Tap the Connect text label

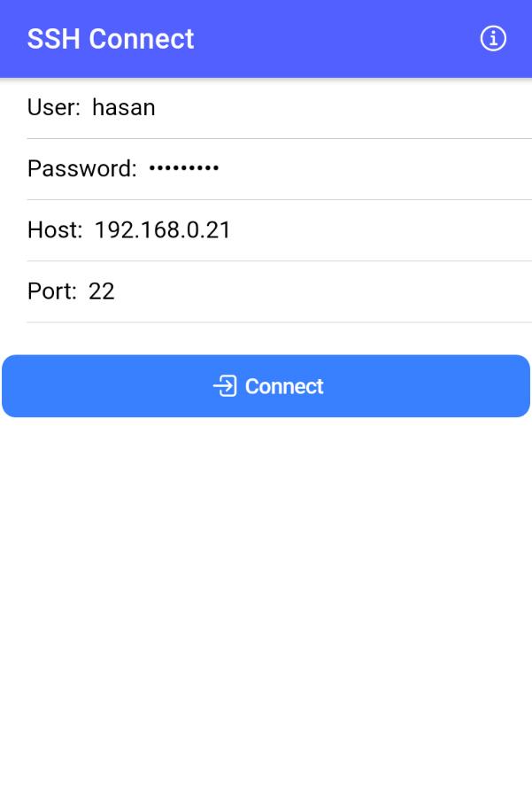[x=283, y=386]
